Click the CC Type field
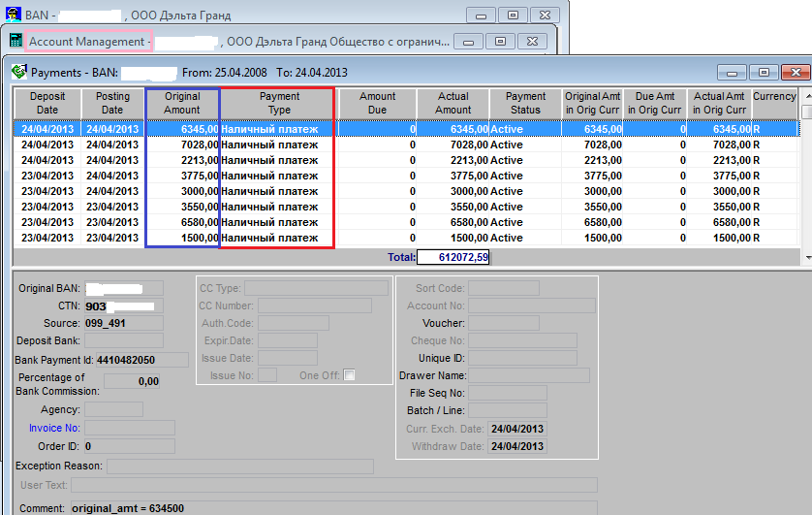Image resolution: width=812 pixels, height=515 pixels. click(316, 288)
